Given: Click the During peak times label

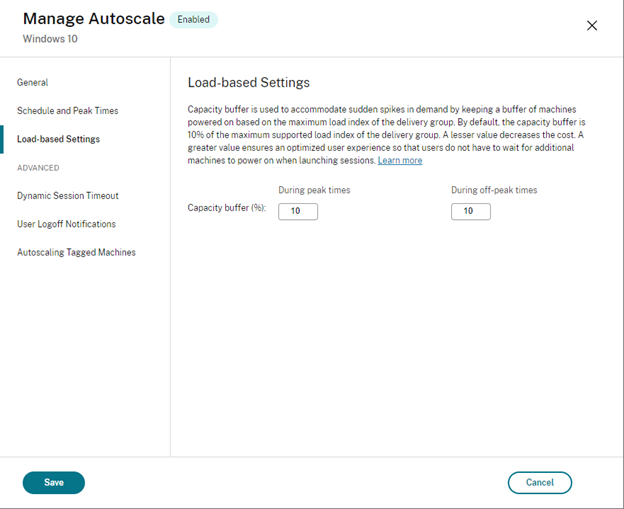Looking at the screenshot, I should point(314,190).
